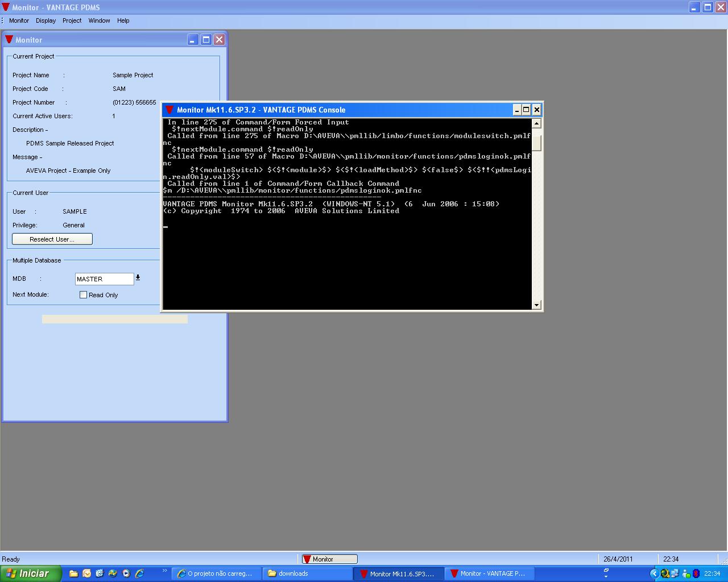Minimize the PDMS Console window
The height and width of the screenshot is (582, 728).
click(517, 110)
